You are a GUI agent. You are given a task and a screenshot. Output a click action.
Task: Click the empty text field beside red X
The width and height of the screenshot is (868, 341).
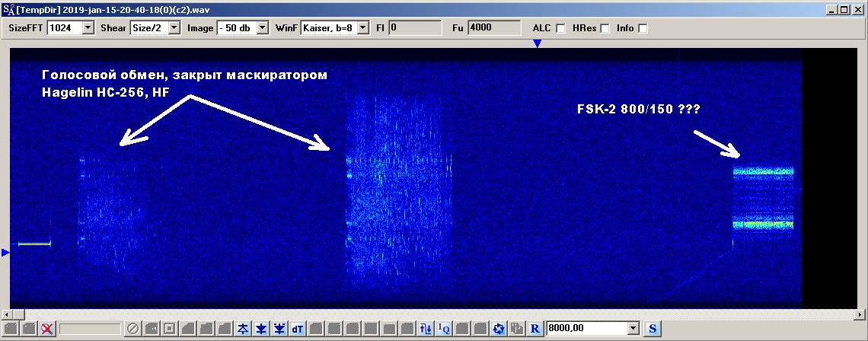(x=90, y=329)
